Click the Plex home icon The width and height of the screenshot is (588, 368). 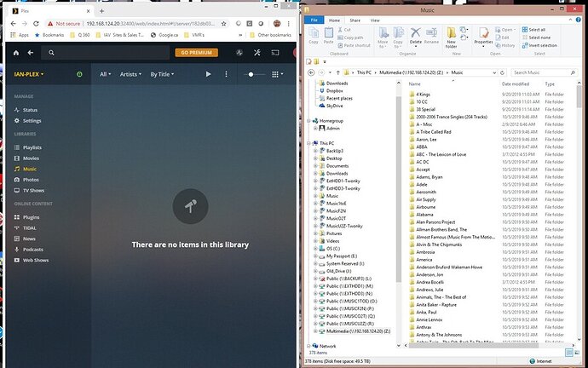coord(15,53)
